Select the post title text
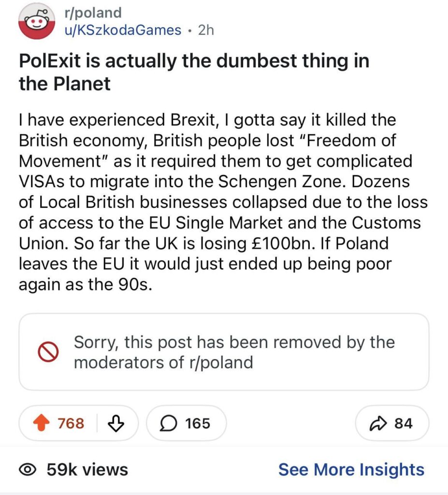Viewport: 448px width, 495px height. point(193,71)
